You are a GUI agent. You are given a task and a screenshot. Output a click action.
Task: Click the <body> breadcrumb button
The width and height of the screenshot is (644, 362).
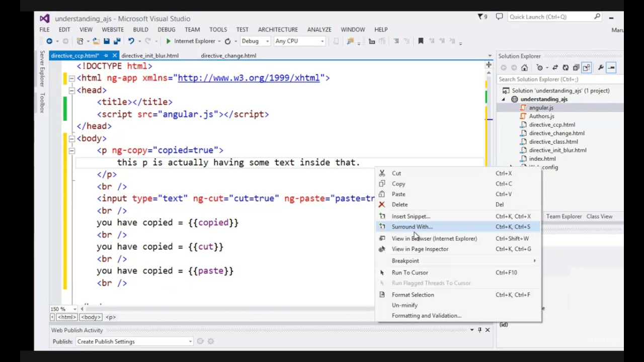pos(91,317)
